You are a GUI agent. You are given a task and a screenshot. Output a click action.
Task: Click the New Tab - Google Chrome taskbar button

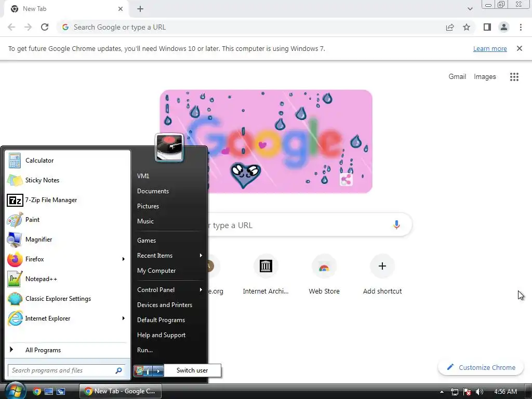click(x=121, y=391)
